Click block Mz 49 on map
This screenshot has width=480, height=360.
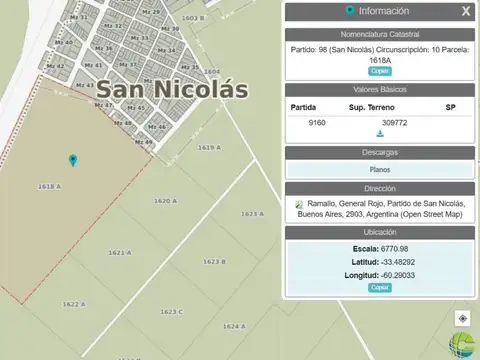[x=143, y=142]
